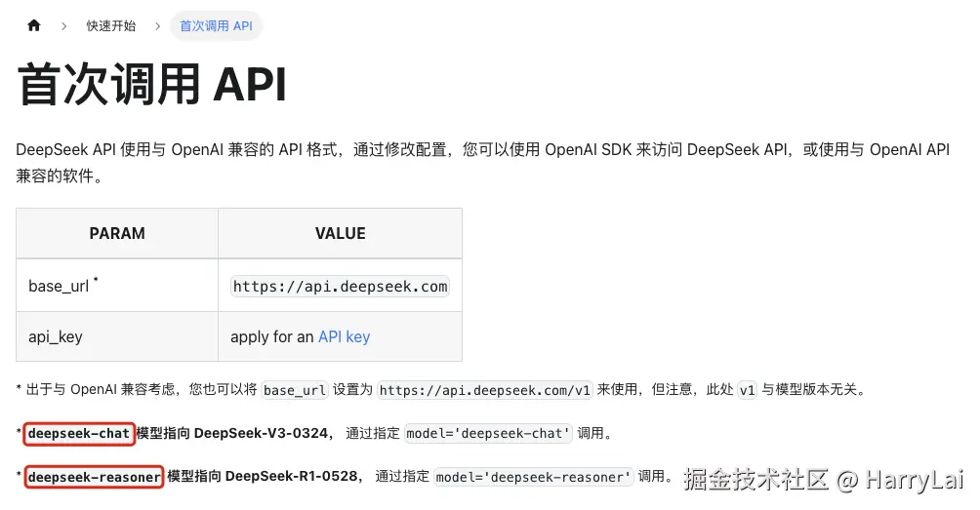Click the model='deepseek-reasoner' code snippet

point(533,477)
